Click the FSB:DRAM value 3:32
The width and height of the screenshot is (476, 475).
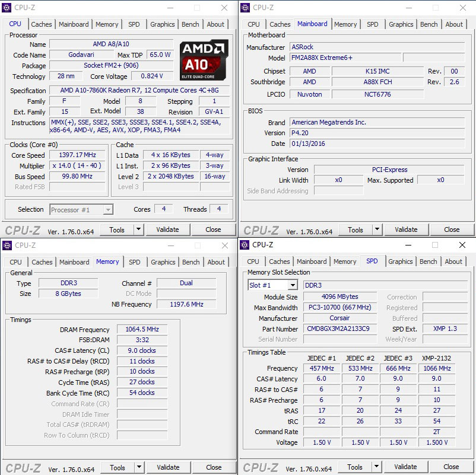pos(142,340)
